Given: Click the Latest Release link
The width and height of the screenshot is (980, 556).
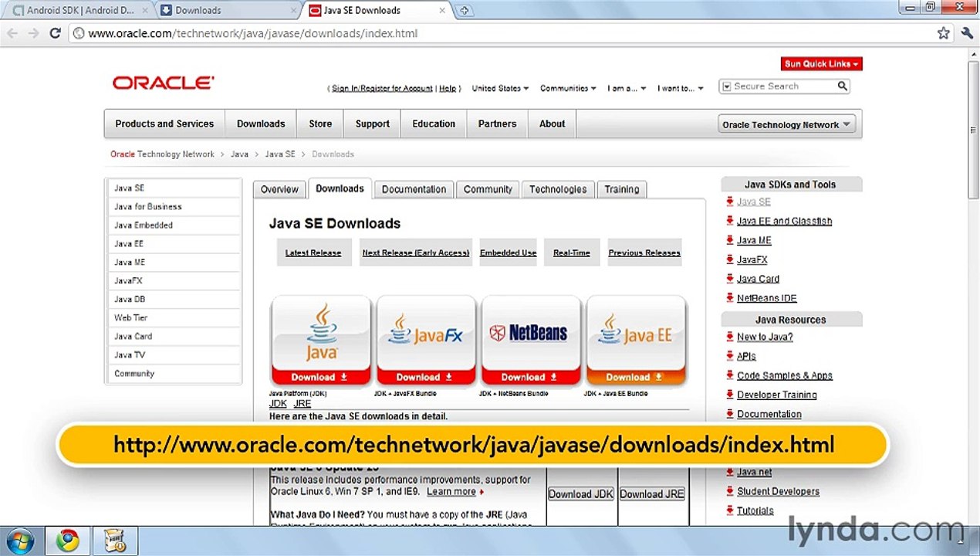Looking at the screenshot, I should click(x=313, y=253).
